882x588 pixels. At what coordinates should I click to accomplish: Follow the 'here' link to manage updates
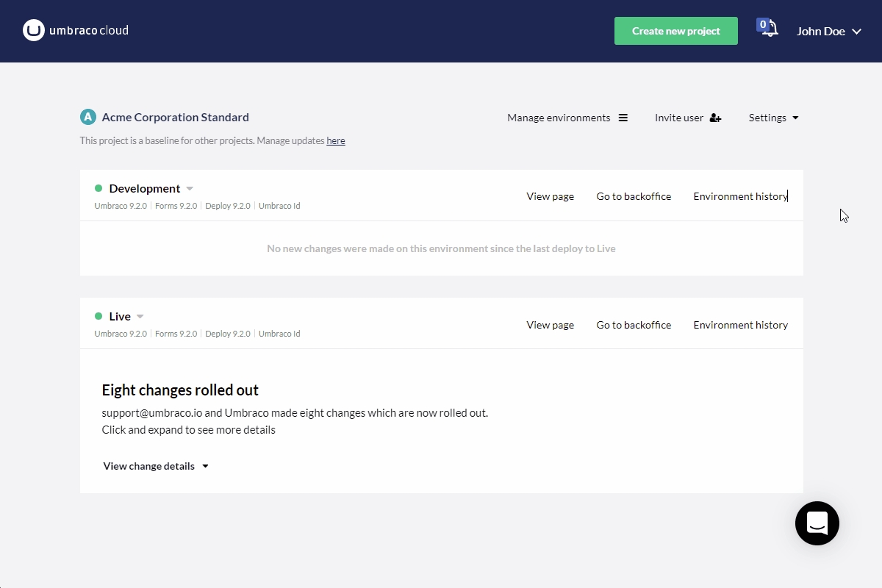[336, 140]
